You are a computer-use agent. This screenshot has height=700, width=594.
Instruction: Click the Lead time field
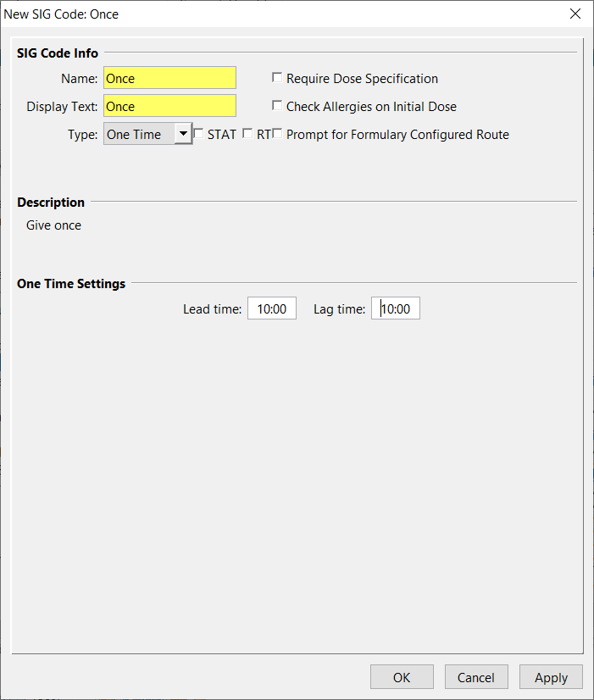point(272,309)
